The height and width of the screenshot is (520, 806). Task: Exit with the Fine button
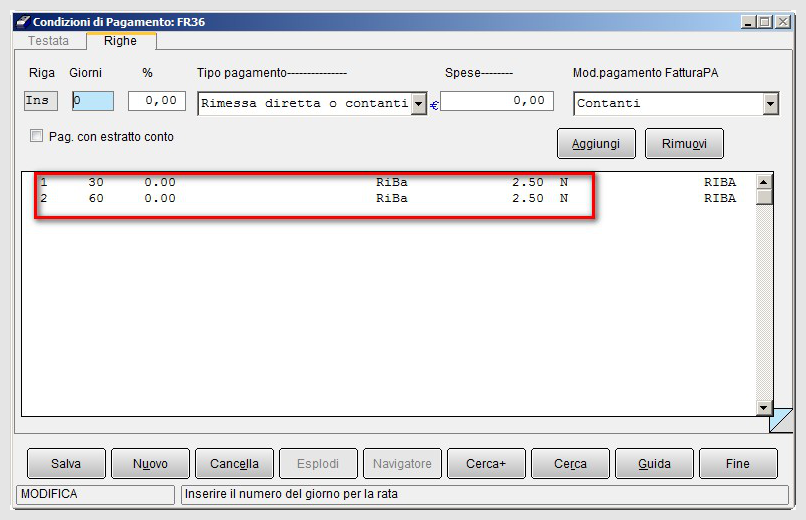(738, 463)
